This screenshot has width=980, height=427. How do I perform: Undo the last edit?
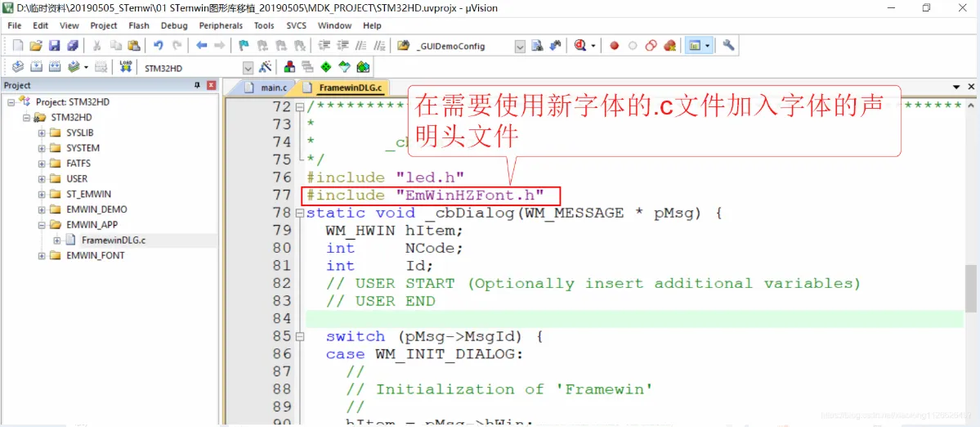tap(158, 46)
